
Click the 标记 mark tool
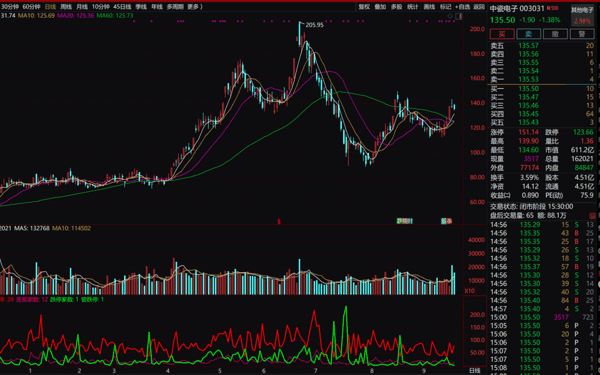pos(445,7)
